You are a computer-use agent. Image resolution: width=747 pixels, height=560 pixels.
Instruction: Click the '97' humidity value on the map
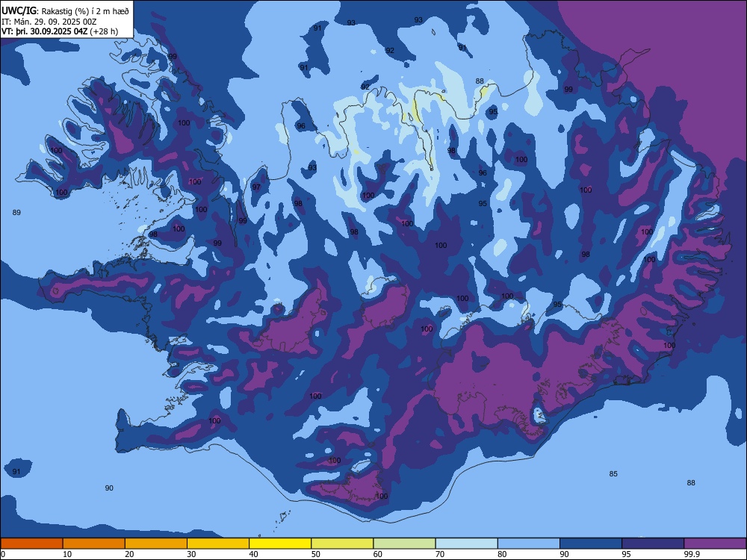click(x=256, y=187)
